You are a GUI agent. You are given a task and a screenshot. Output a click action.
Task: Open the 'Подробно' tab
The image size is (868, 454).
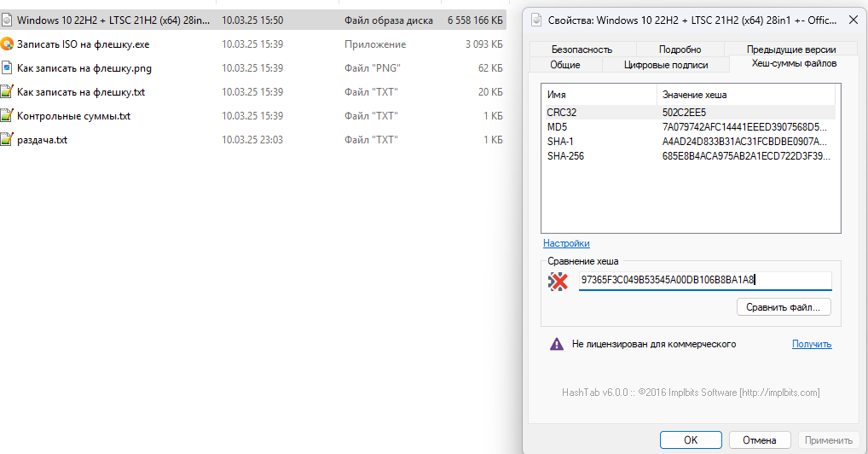tap(680, 49)
